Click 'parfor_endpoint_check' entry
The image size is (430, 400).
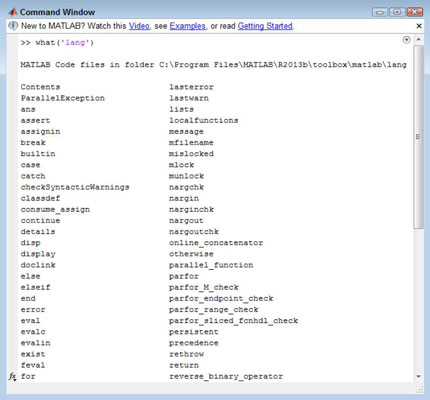pyautogui.click(x=221, y=298)
